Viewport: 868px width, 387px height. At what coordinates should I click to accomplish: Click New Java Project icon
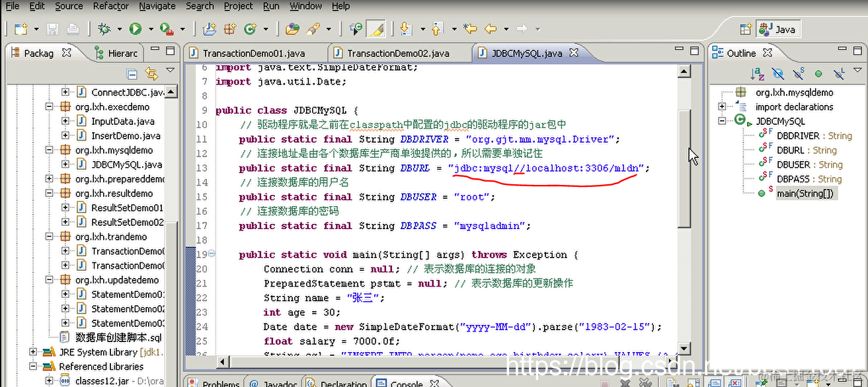(210, 29)
